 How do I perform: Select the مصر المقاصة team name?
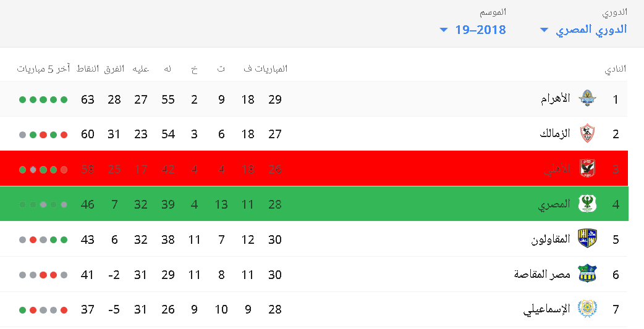(542, 274)
